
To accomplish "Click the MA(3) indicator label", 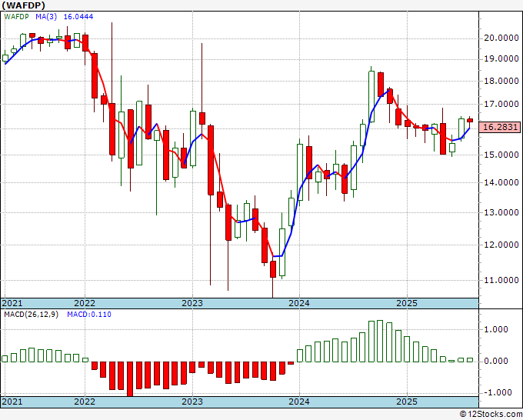I will pos(46,17).
